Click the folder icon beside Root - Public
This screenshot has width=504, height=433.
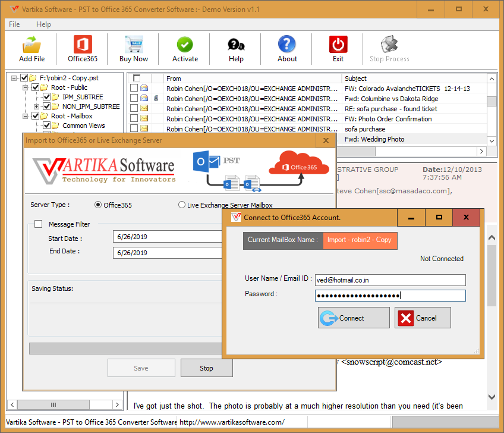pos(44,87)
